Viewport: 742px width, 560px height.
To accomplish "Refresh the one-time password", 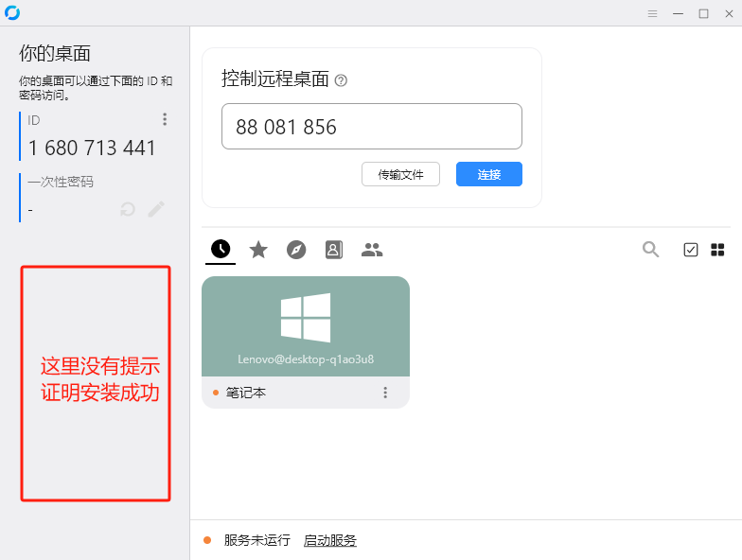I will tap(128, 209).
